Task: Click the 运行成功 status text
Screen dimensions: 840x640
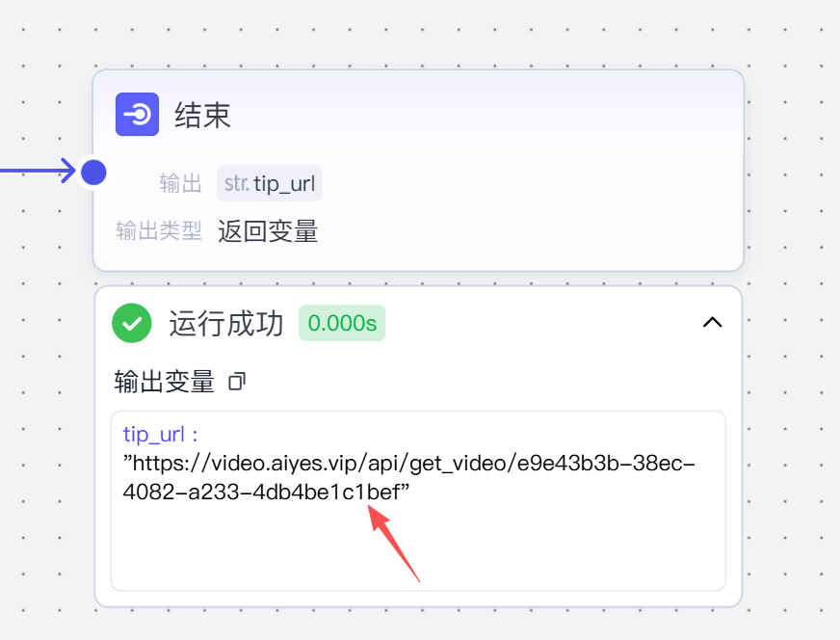Action: point(226,323)
